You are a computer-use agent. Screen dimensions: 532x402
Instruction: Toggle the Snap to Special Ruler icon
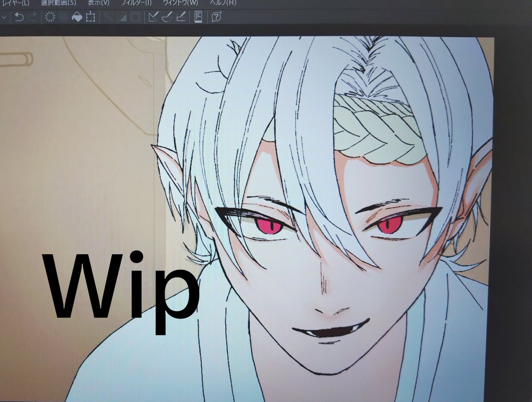click(x=167, y=16)
